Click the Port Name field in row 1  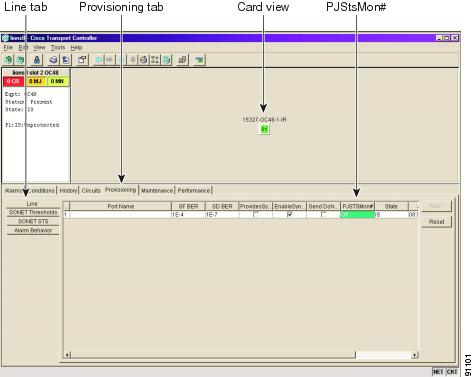(121, 215)
